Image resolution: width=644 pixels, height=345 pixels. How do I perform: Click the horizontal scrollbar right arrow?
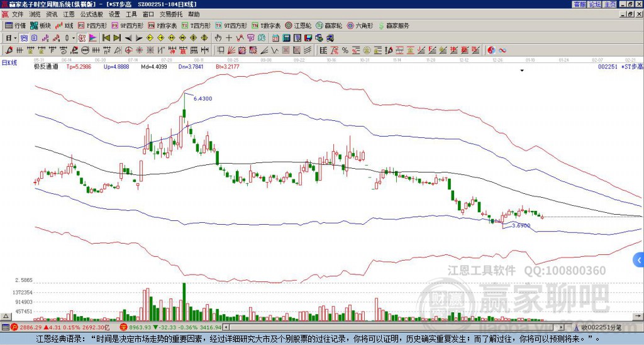561,327
